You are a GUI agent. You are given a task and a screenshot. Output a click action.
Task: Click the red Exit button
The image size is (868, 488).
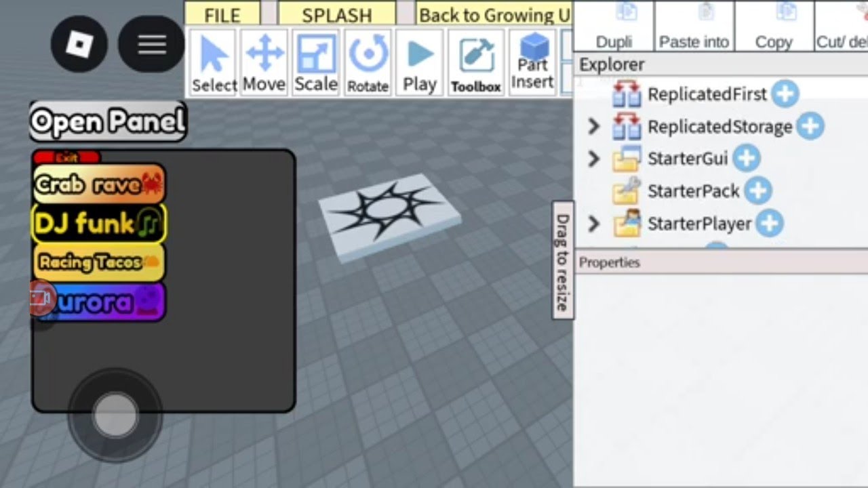(66, 158)
